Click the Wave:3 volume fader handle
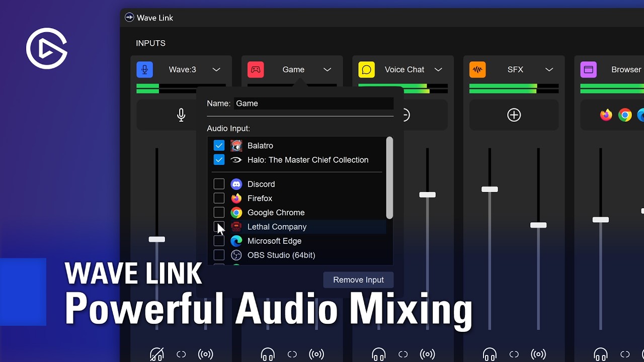Screen dimensions: 644x362 (x=157, y=239)
